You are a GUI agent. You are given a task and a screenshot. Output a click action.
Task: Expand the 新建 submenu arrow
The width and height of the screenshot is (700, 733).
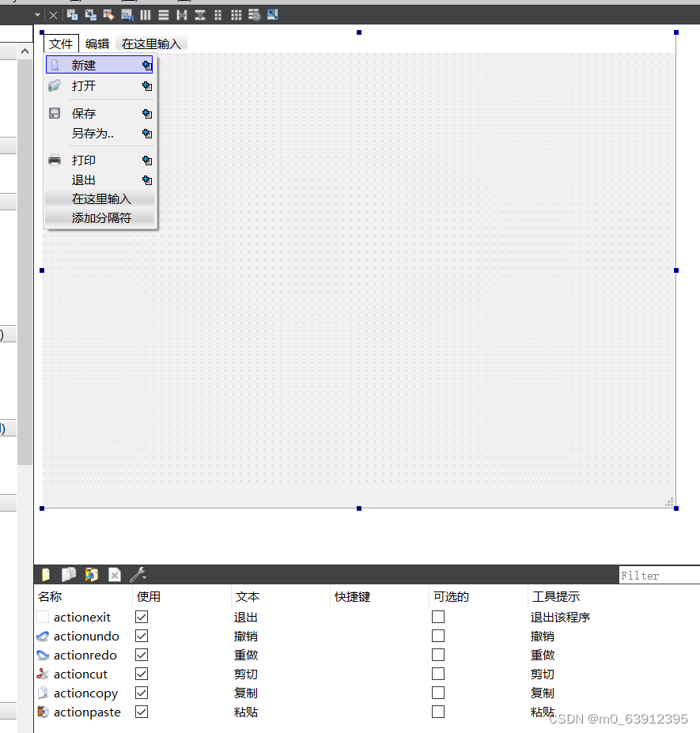pyautogui.click(x=146, y=65)
